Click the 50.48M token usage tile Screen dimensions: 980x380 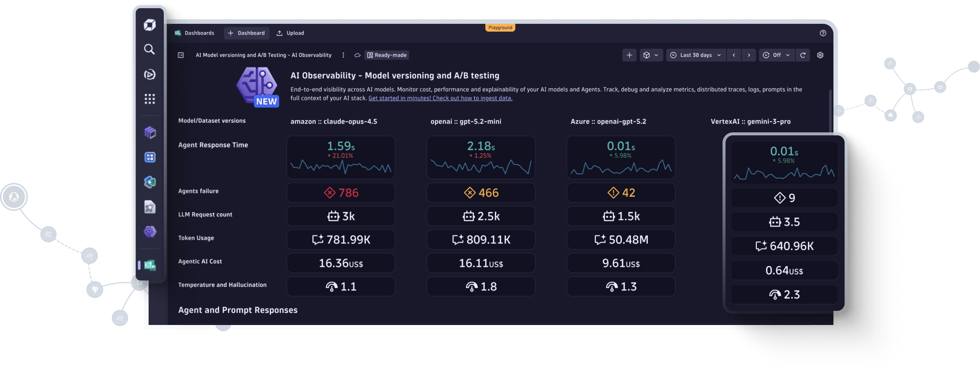point(621,240)
